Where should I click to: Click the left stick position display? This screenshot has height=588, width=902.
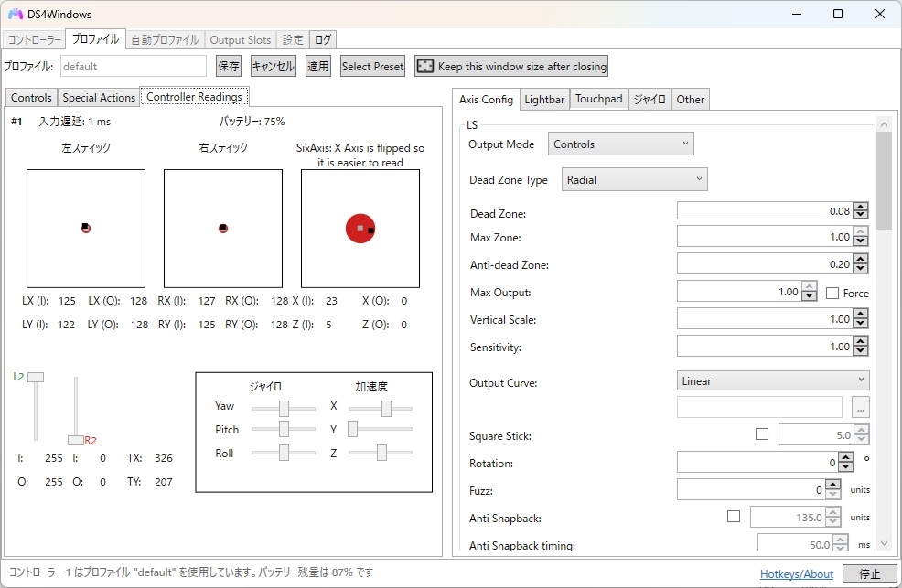86,229
